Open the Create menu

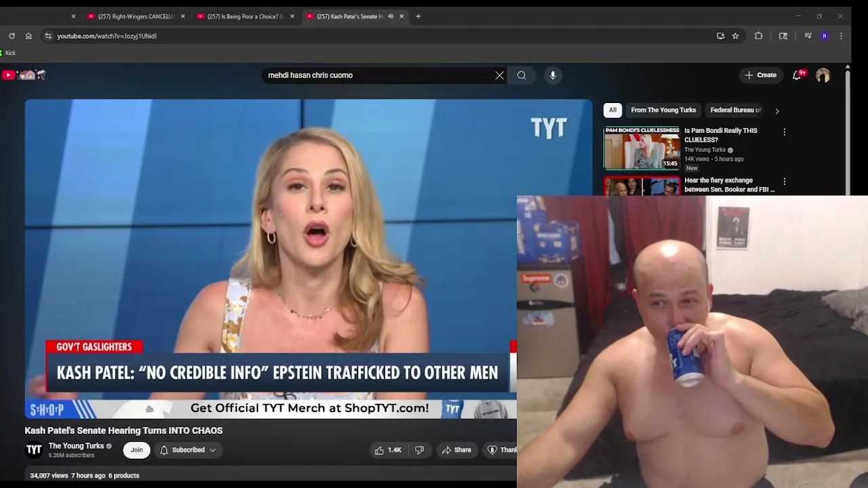coord(760,75)
